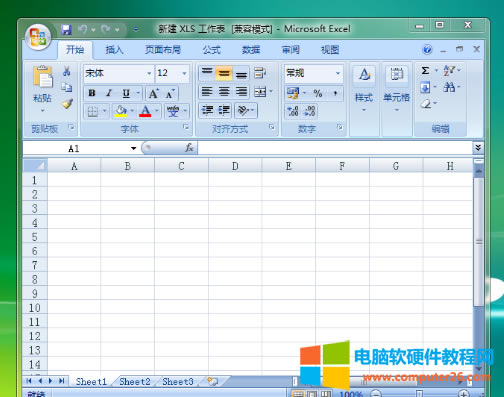Screen dimensions: 504x397
Task: Wrap text in the cell
Action: [x=259, y=73]
